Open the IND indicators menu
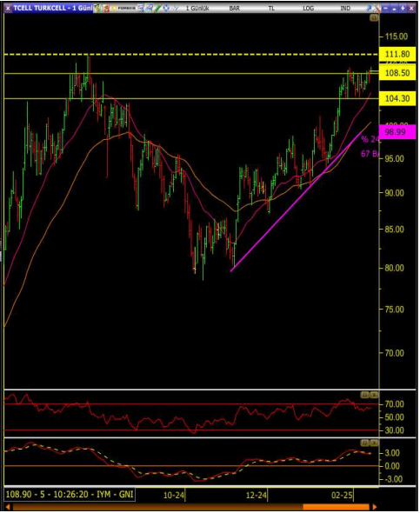Viewport: 420px width, 513px height. (345, 8)
